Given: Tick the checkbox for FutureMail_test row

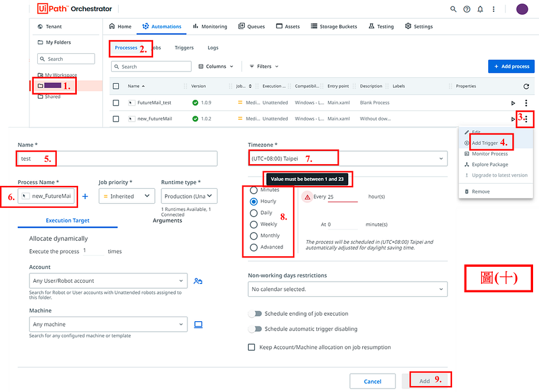Looking at the screenshot, I should (x=116, y=103).
